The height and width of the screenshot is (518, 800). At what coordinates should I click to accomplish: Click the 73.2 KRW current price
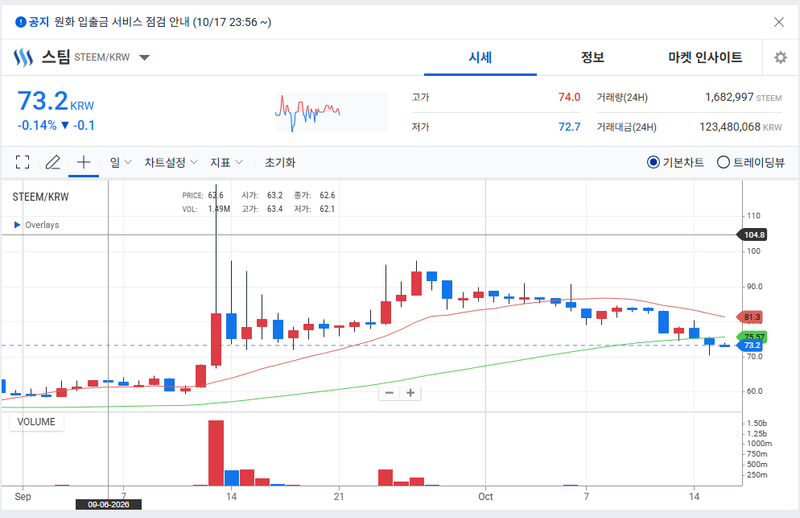point(56,101)
